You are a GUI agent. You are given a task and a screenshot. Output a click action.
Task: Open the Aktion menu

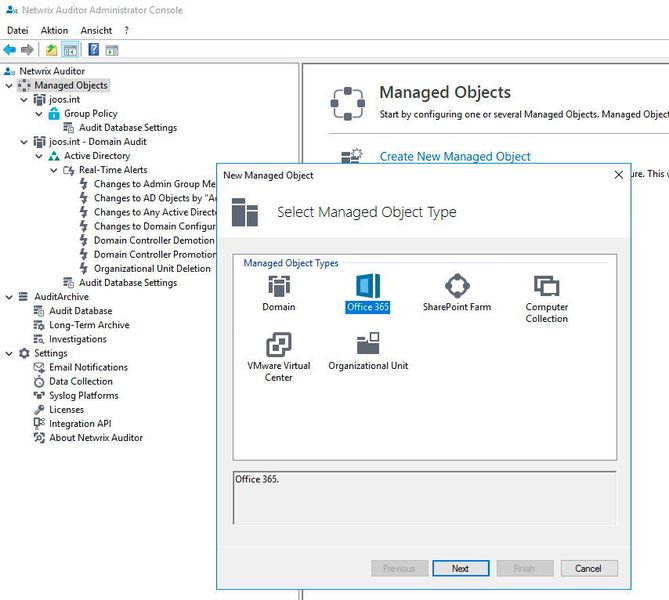(x=54, y=30)
